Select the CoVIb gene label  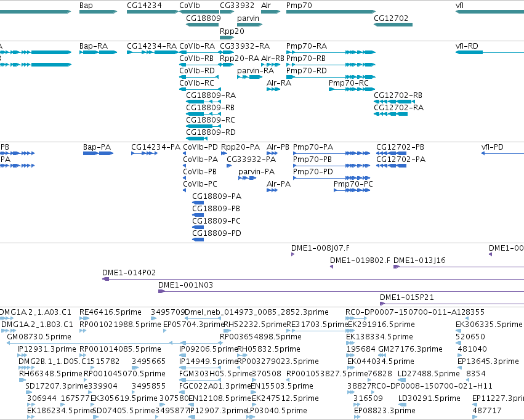pos(190,6)
